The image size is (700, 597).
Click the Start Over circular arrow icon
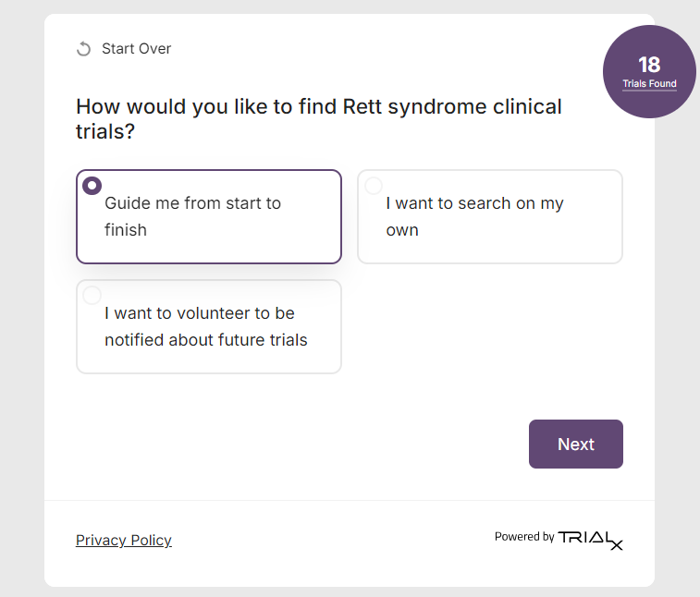coord(84,49)
